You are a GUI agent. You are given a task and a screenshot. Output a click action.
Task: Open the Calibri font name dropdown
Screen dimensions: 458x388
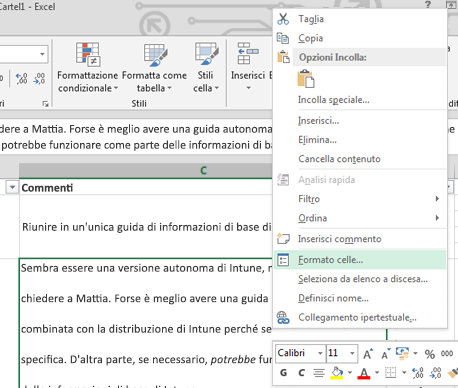point(320,353)
